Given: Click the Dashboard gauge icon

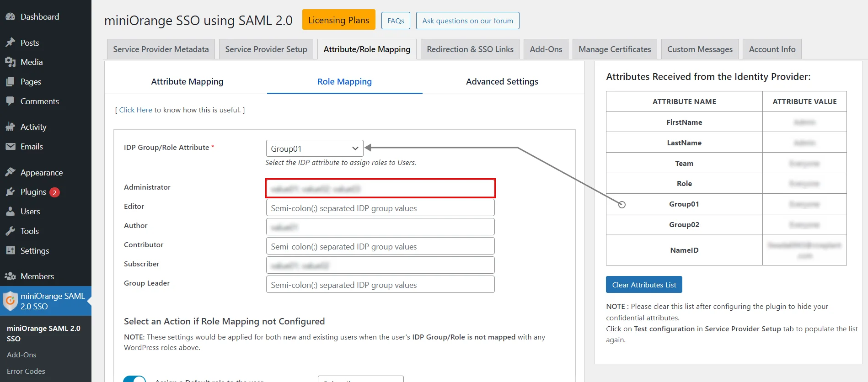Looking at the screenshot, I should (x=10, y=16).
